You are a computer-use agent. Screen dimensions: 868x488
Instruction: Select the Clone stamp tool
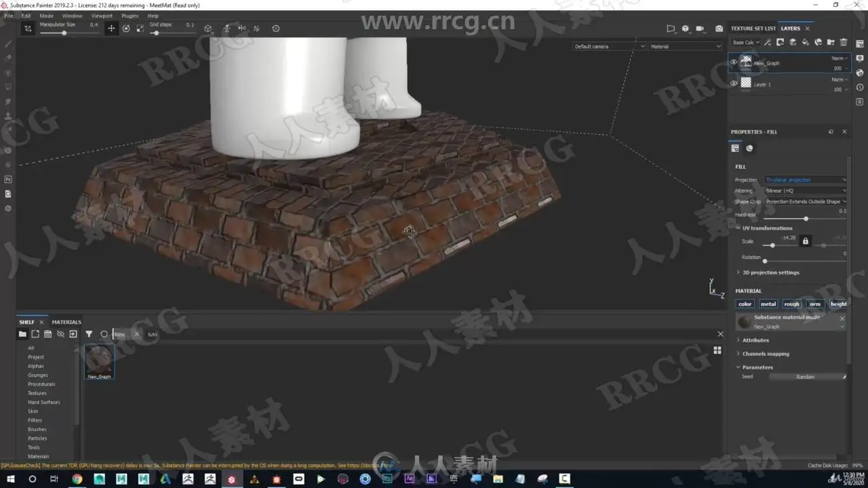(8, 116)
